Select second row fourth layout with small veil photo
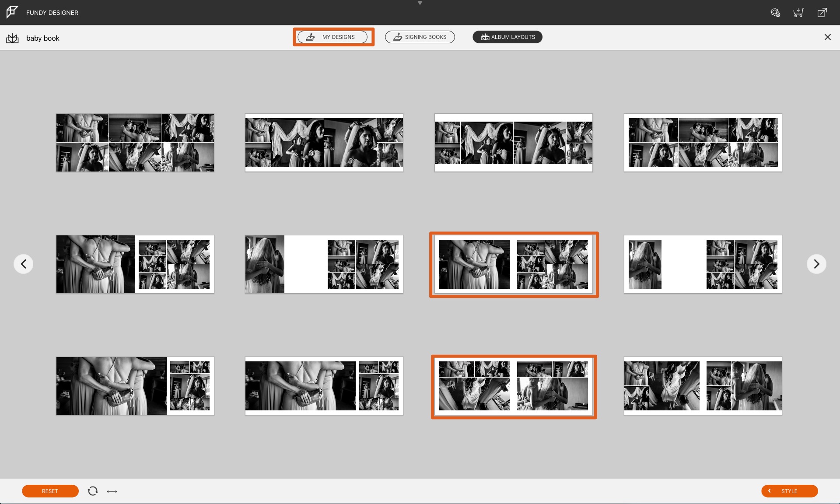 [703, 264]
